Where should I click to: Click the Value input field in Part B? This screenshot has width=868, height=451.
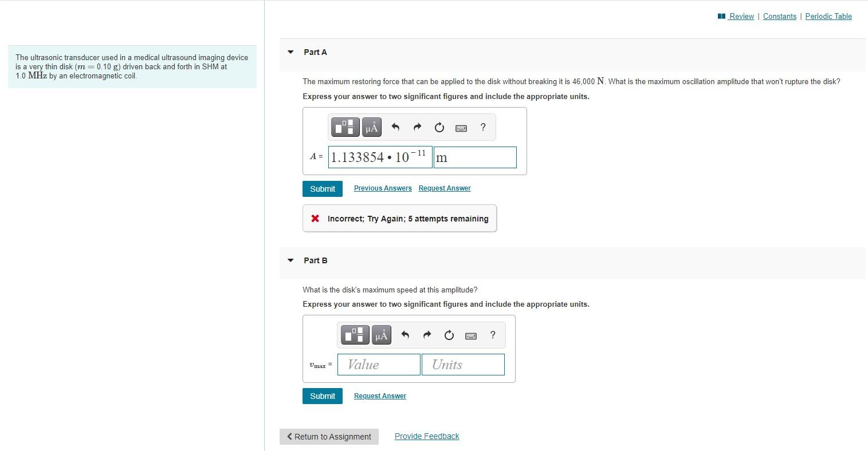pyautogui.click(x=379, y=365)
